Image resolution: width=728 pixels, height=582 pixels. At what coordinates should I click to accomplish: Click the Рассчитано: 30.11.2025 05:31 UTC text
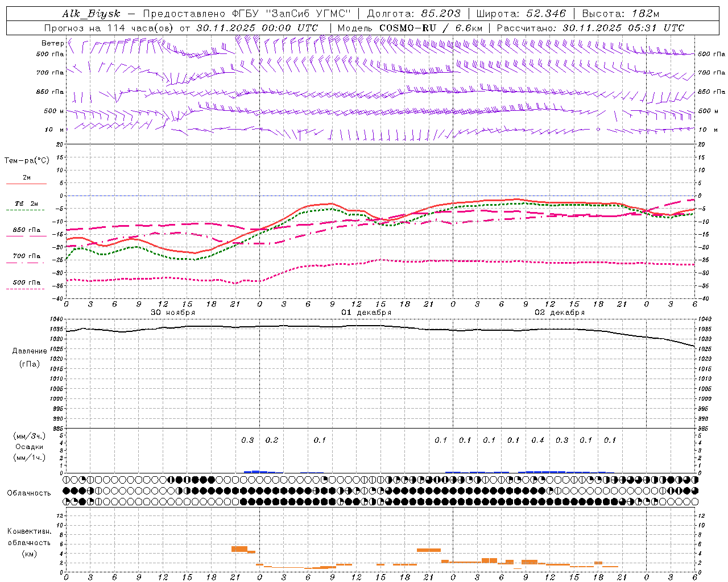click(x=590, y=28)
